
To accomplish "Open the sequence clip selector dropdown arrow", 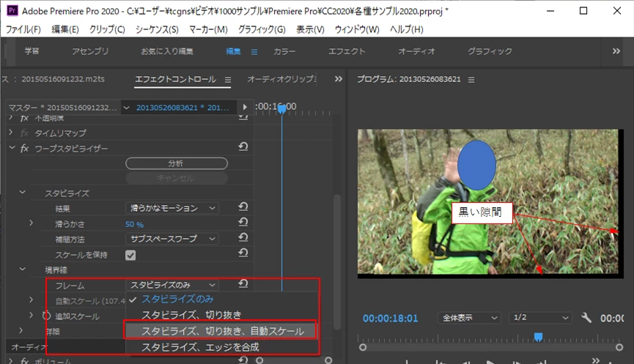I will 127,108.
